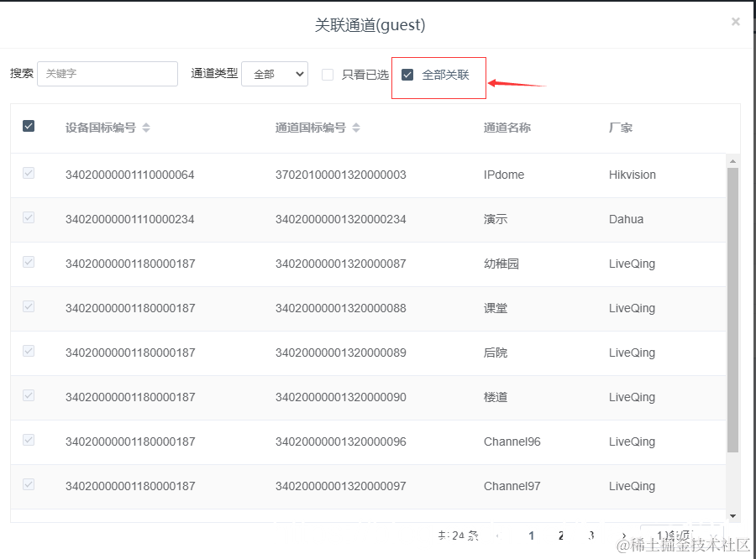The width and height of the screenshot is (756, 559).
Task: Select channel number 34020000001320000089
Action: tap(341, 353)
